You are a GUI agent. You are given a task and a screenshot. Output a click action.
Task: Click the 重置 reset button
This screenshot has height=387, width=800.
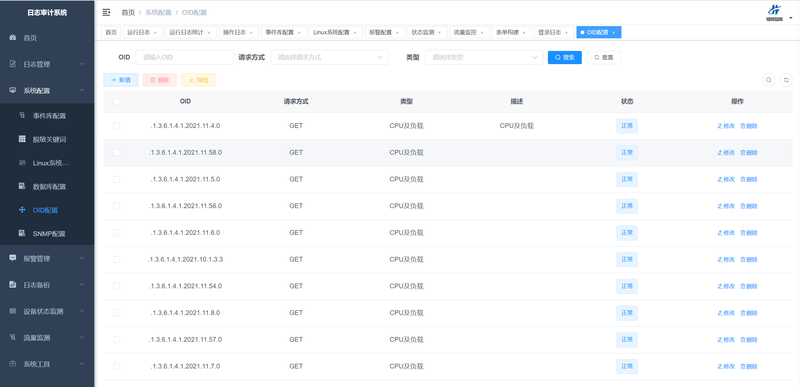click(x=604, y=58)
